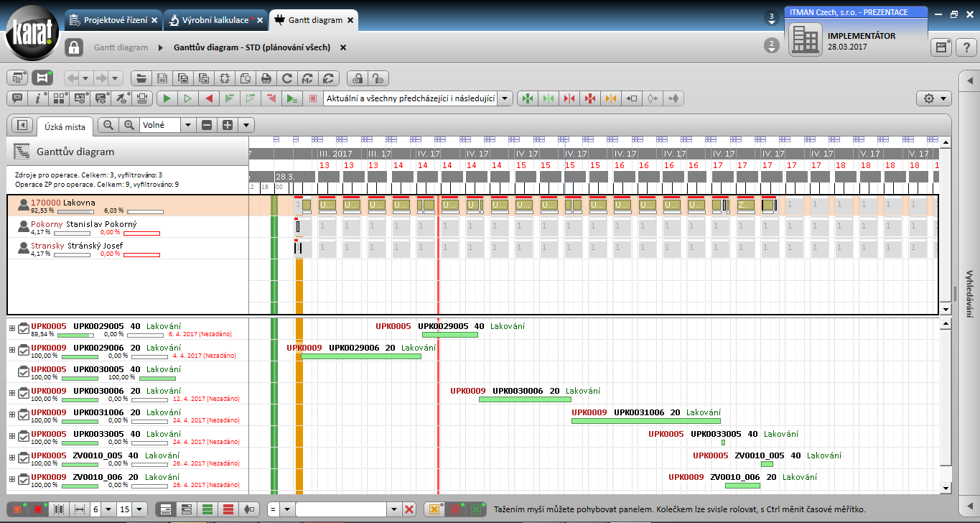Toggle checkbox for UPK0030005 row
980x523 pixels.
tap(24, 371)
